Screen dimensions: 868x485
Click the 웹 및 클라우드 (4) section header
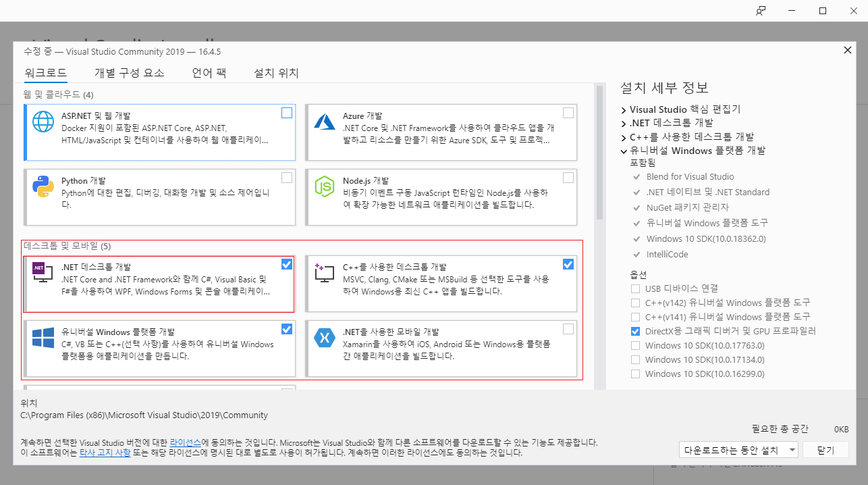[59, 94]
